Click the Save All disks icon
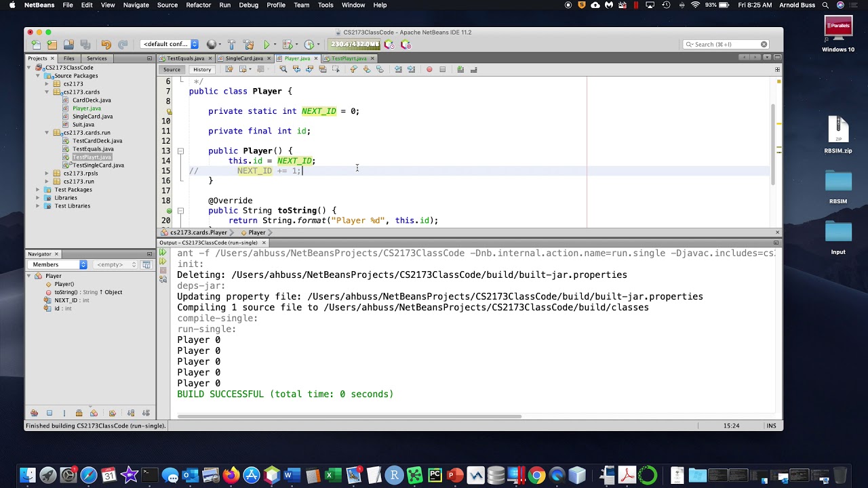This screenshot has width=868, height=488. (85, 45)
